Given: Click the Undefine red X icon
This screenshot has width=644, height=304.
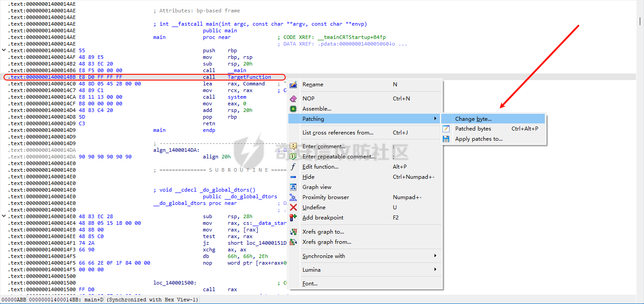Looking at the screenshot, I should [293, 208].
